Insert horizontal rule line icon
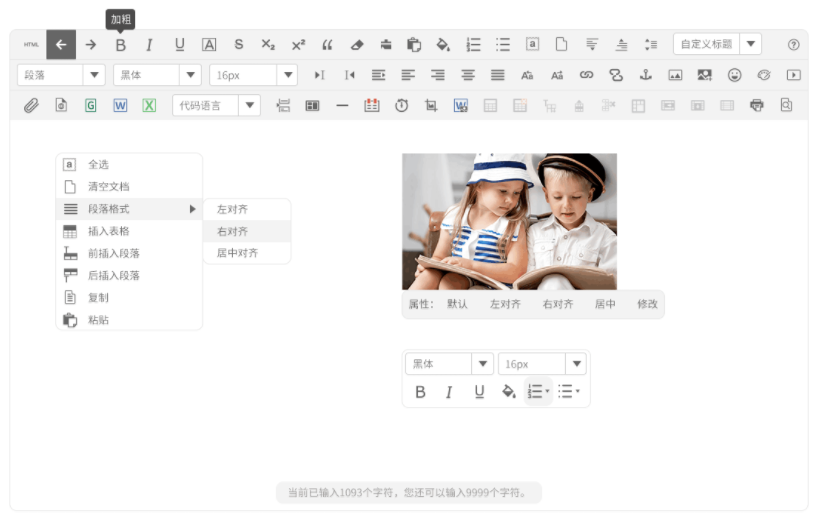 click(x=342, y=106)
